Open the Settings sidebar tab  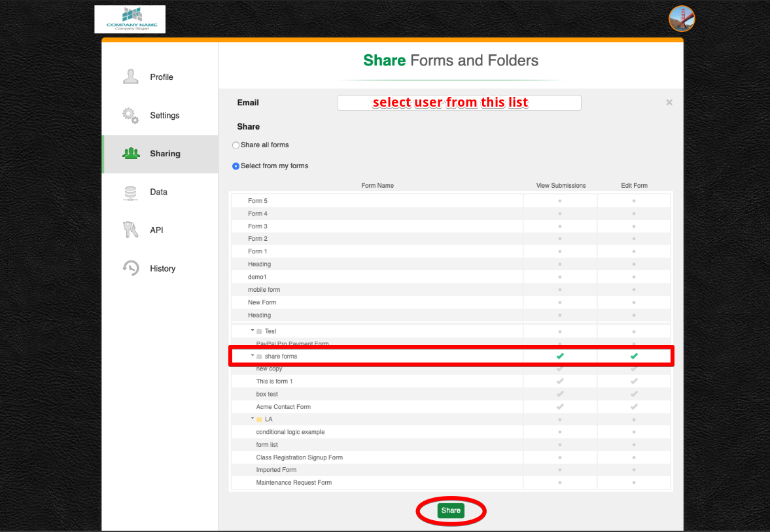[164, 115]
